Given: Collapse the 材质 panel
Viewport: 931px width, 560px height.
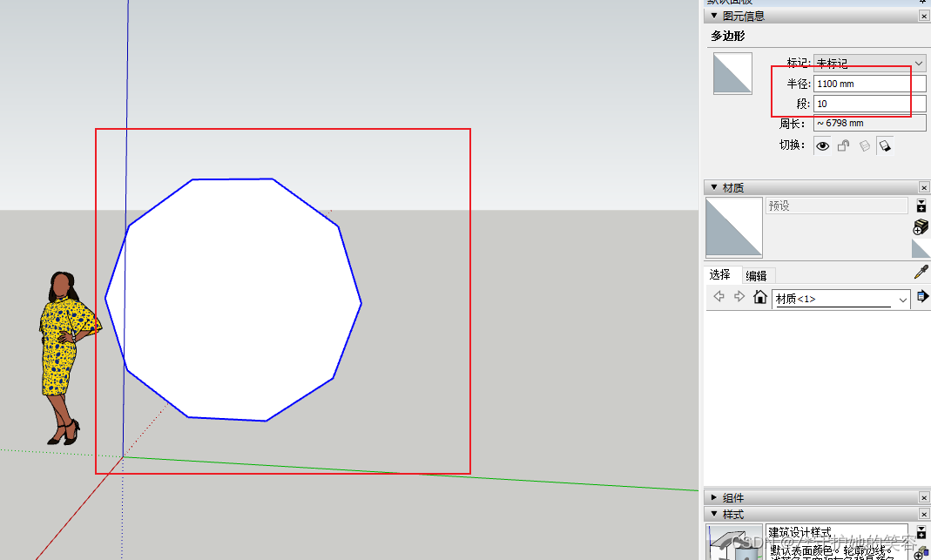Looking at the screenshot, I should tap(714, 187).
